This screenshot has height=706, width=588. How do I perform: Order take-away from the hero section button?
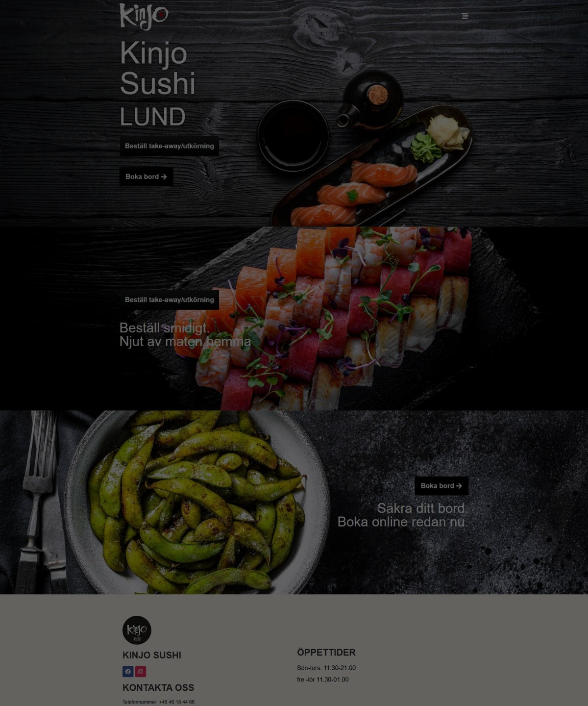170,146
